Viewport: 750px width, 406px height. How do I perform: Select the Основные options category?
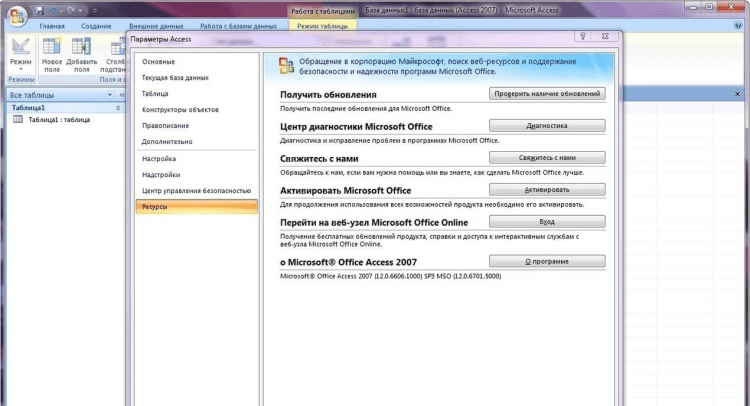point(158,62)
